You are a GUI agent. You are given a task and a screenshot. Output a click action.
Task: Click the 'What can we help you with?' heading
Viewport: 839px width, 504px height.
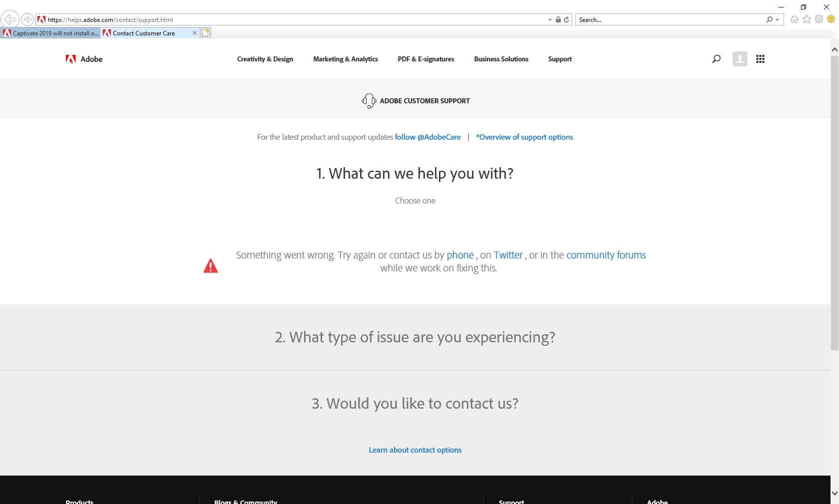(x=415, y=174)
